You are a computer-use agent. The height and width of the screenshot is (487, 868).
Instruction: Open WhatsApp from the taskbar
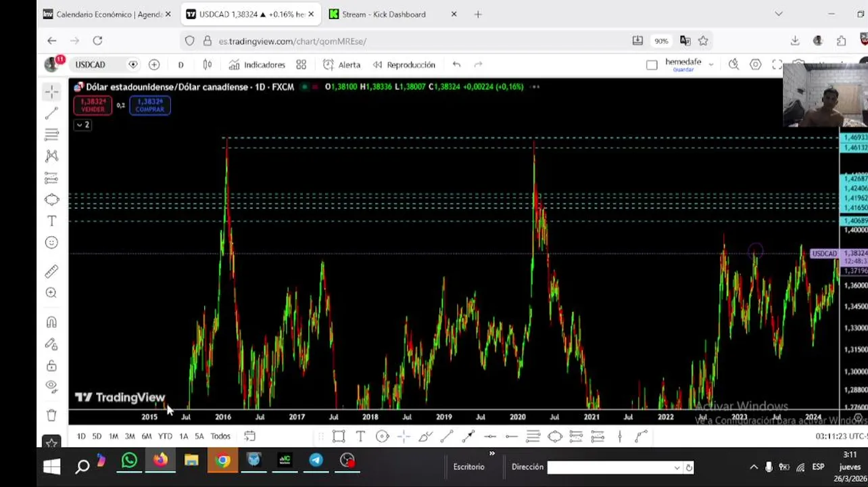pyautogui.click(x=129, y=461)
